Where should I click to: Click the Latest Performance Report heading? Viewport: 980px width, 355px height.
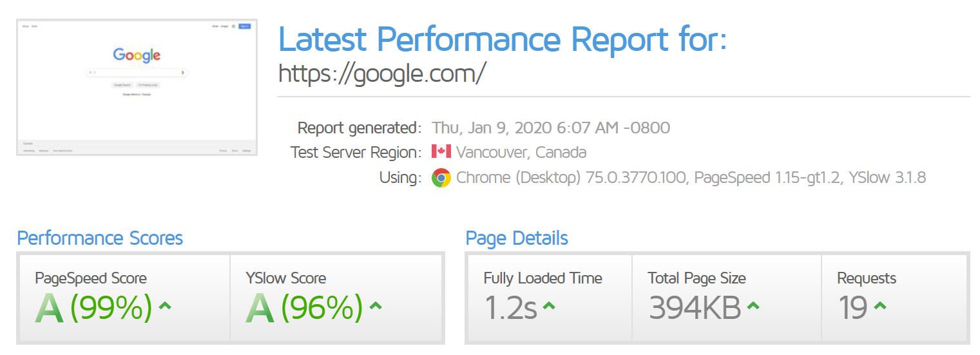(503, 40)
